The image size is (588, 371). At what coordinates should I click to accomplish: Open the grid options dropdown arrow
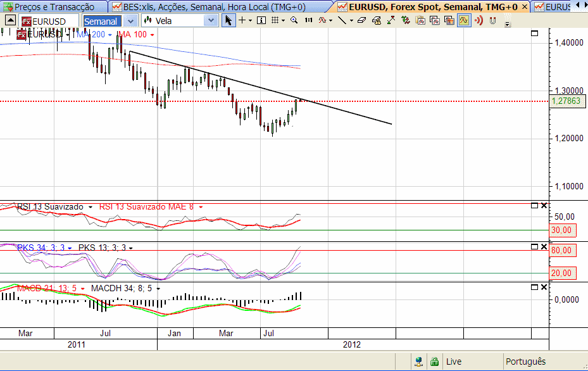(283, 21)
